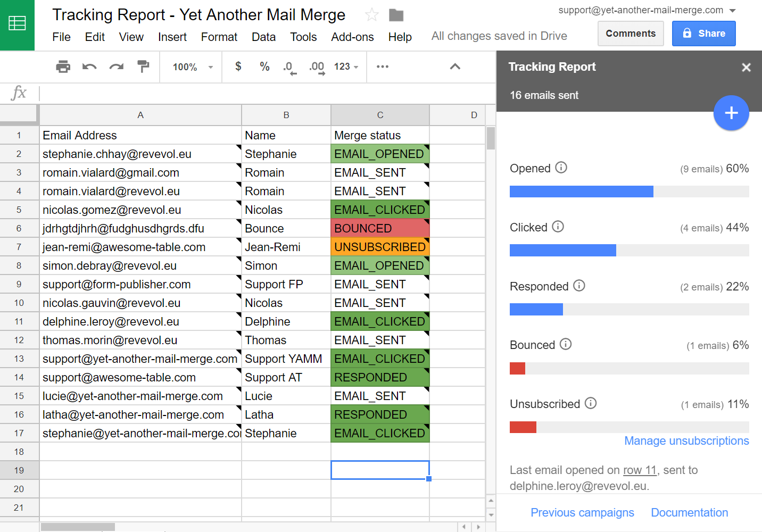Select column A header
The height and width of the screenshot is (532, 762).
(x=140, y=115)
